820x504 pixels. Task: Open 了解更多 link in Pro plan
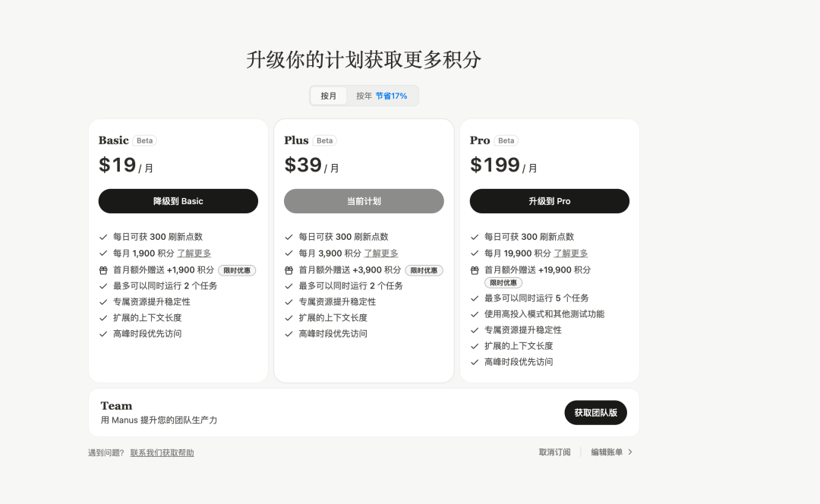[571, 253]
